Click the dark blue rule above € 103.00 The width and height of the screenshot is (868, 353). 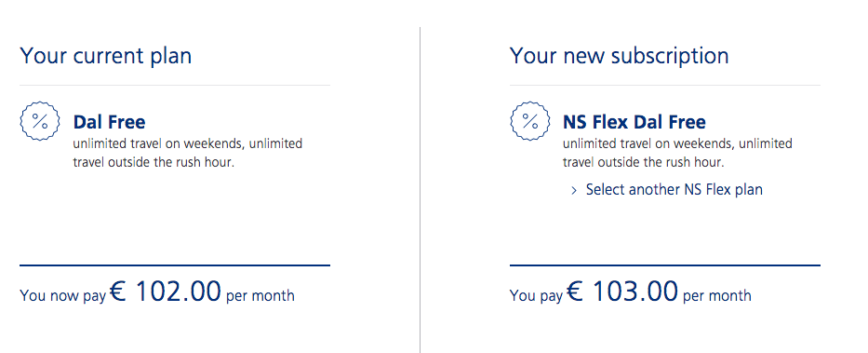665,265
